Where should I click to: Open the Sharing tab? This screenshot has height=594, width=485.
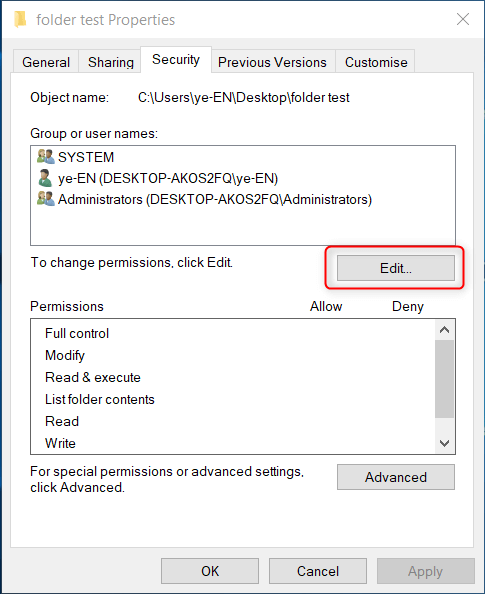click(111, 62)
